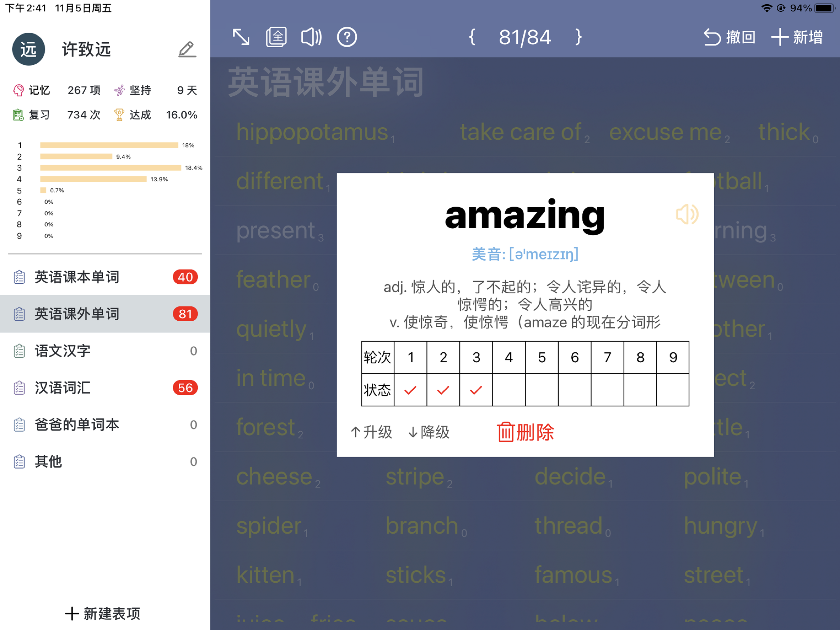Tap the 坚持 running figure icon
The height and width of the screenshot is (630, 840).
coord(119,90)
